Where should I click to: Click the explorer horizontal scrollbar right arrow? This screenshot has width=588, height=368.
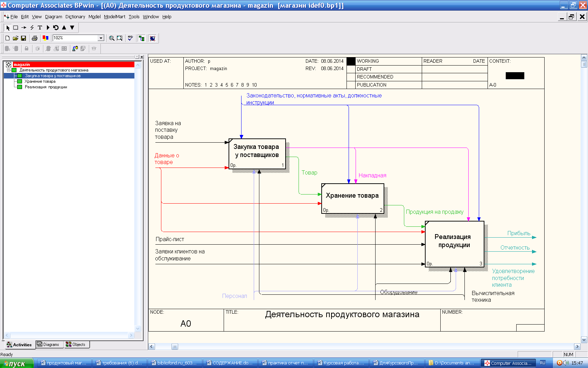(x=131, y=335)
